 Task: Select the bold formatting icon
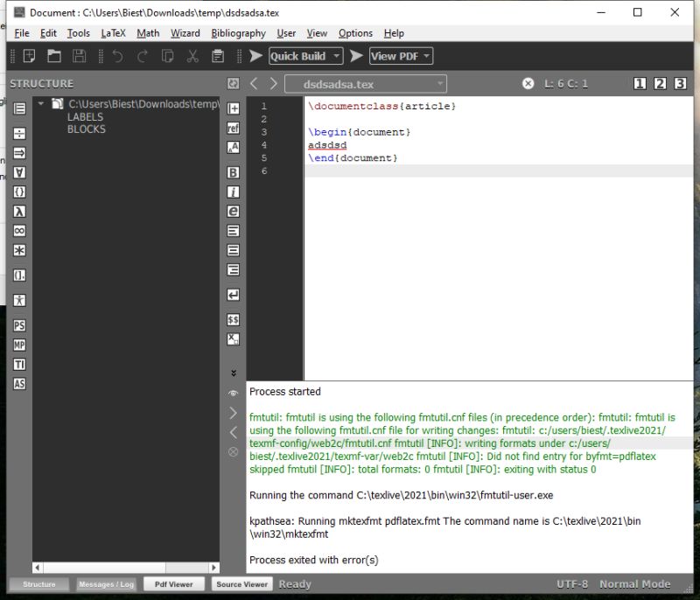[233, 172]
